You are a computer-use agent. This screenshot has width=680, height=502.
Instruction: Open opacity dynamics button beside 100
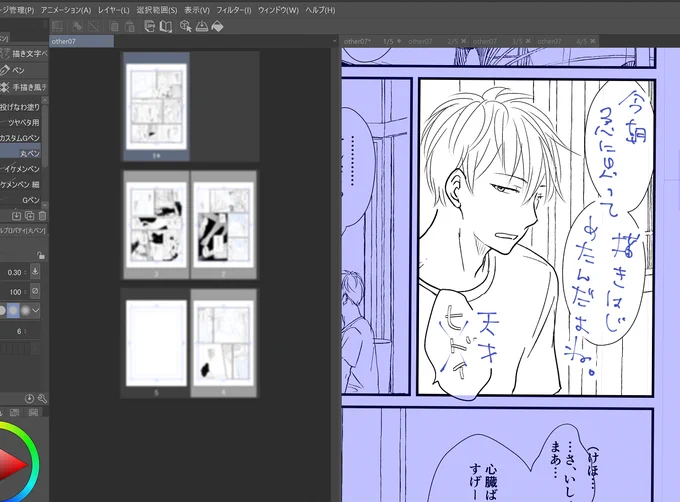[35, 291]
